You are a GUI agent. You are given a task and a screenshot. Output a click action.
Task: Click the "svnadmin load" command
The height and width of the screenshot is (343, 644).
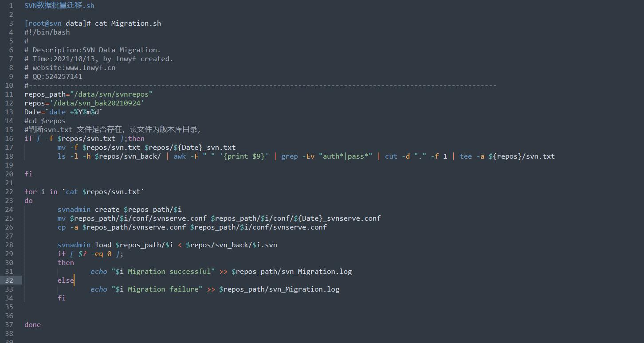pos(84,245)
